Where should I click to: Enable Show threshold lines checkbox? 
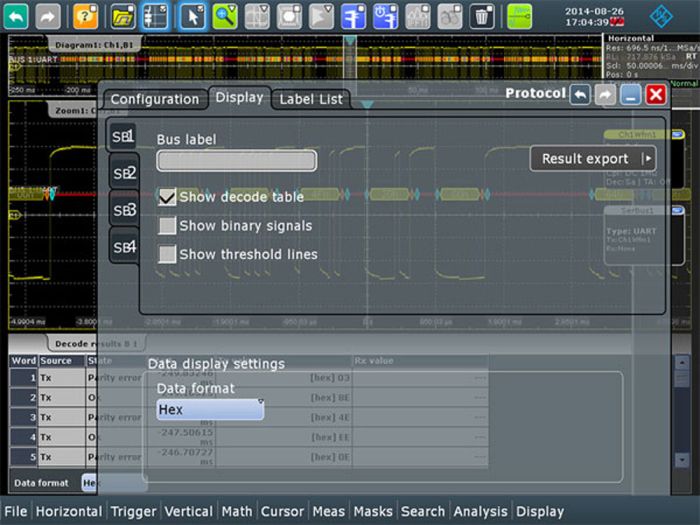(x=167, y=254)
